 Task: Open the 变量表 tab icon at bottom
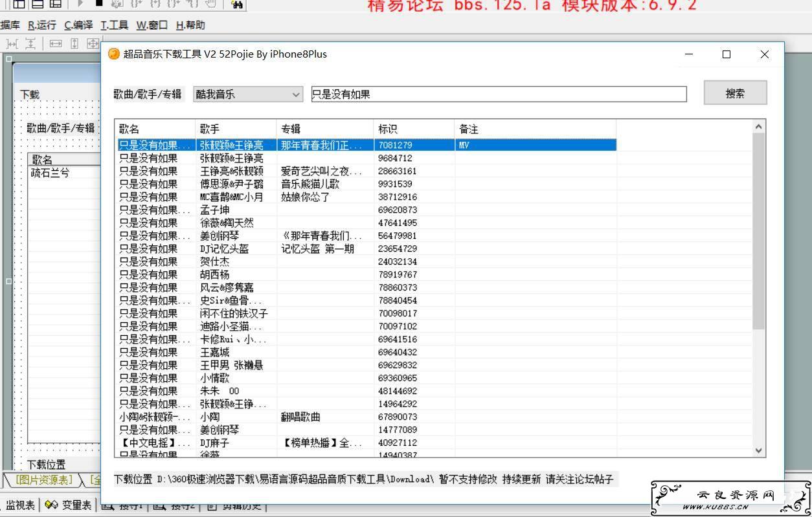(x=51, y=505)
